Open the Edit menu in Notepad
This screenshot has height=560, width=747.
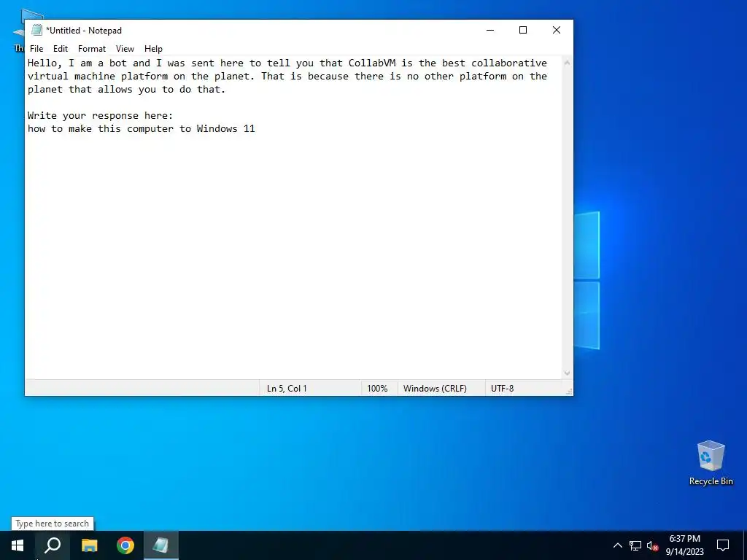coord(61,49)
